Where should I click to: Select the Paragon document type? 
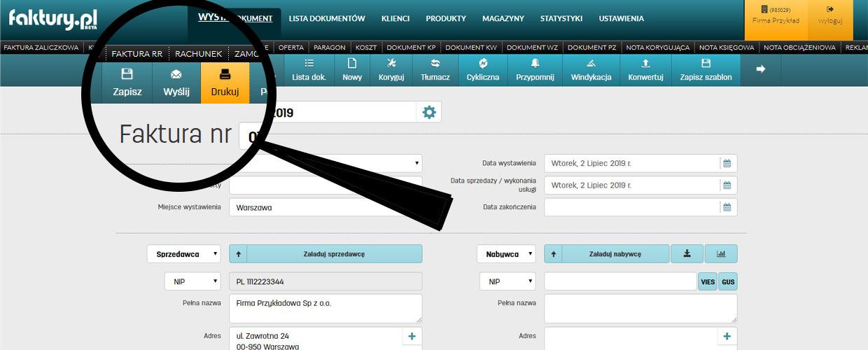tap(330, 48)
